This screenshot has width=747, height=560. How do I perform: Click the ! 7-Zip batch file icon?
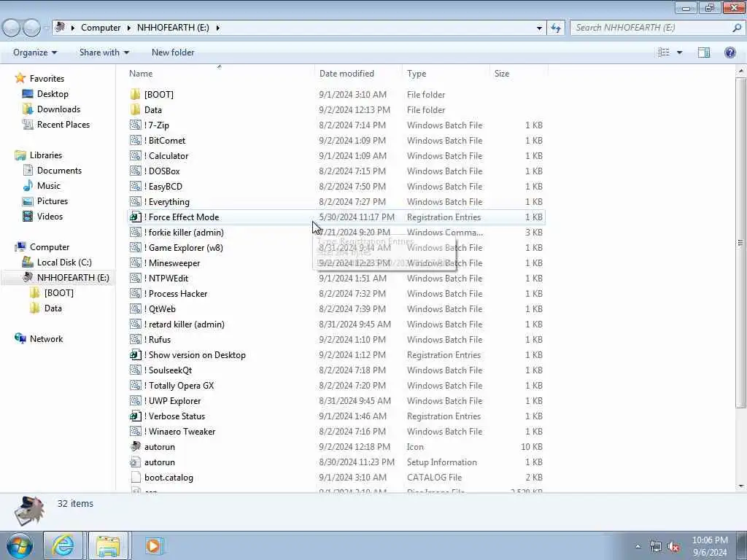click(x=135, y=125)
